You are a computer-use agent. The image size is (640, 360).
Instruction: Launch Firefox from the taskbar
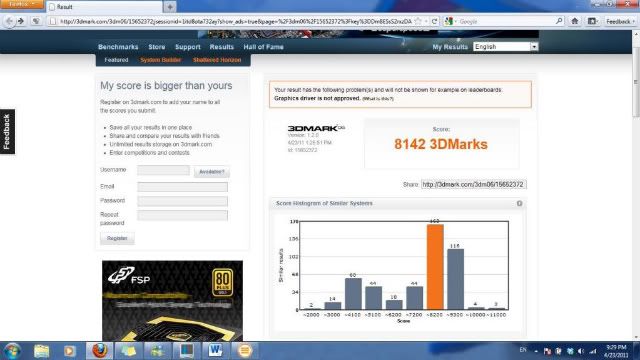tap(99, 351)
